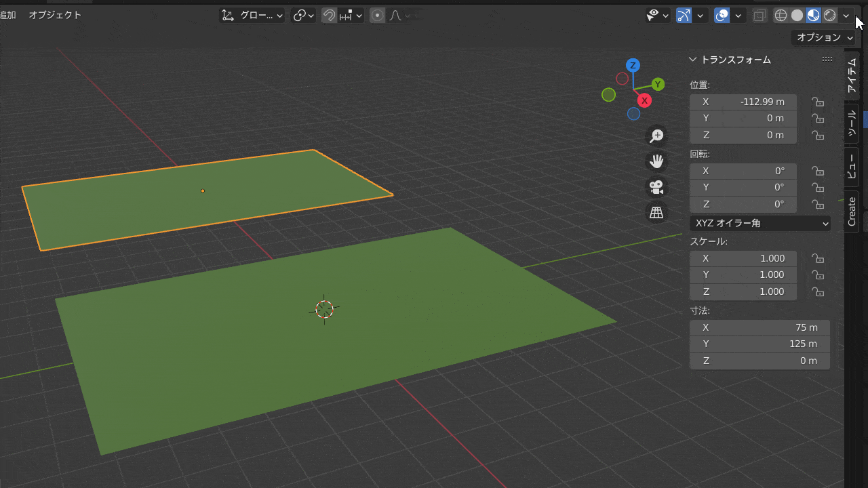Click the 追加 menu to add objects
This screenshot has width=868, height=488.
click(x=9, y=14)
